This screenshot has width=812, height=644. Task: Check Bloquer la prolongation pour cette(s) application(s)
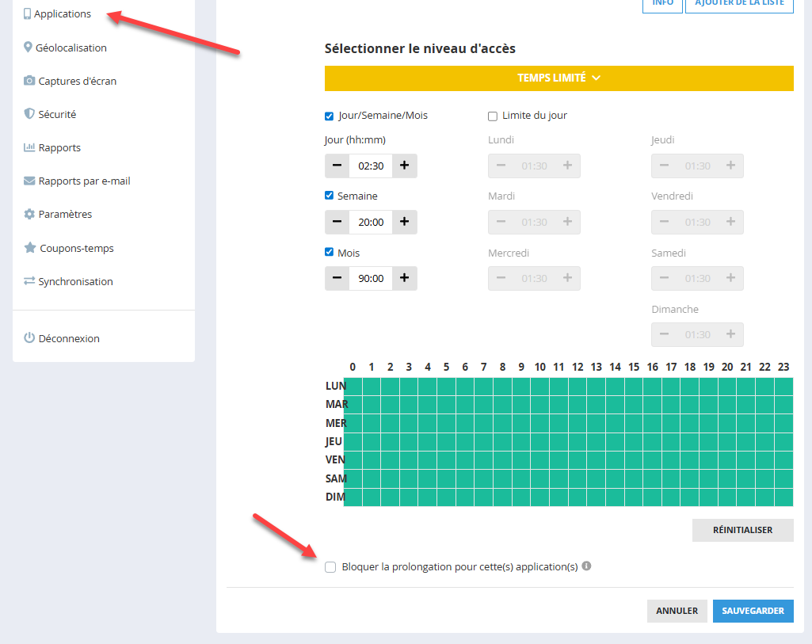click(330, 567)
